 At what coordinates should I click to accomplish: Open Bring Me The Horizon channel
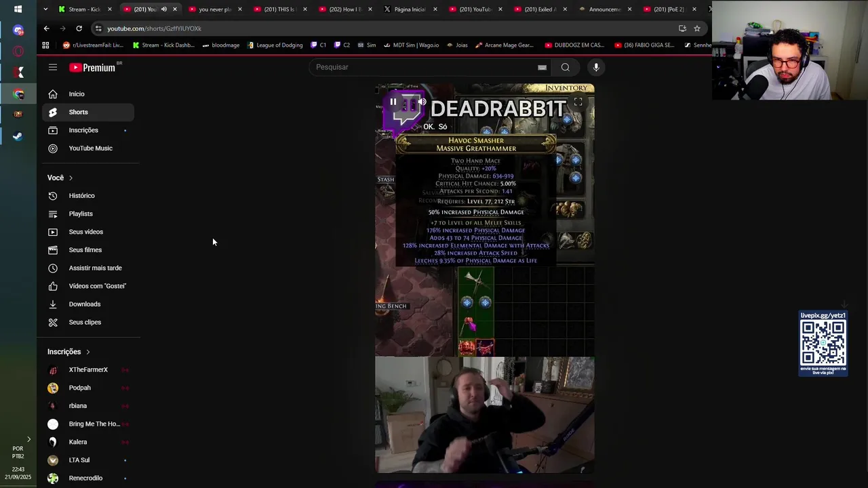click(x=88, y=424)
